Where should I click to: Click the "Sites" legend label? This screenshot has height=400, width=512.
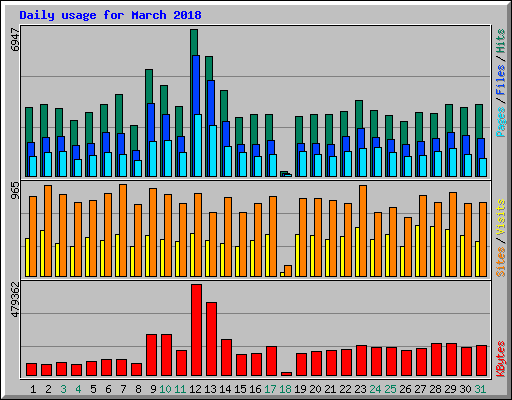tap(500, 262)
